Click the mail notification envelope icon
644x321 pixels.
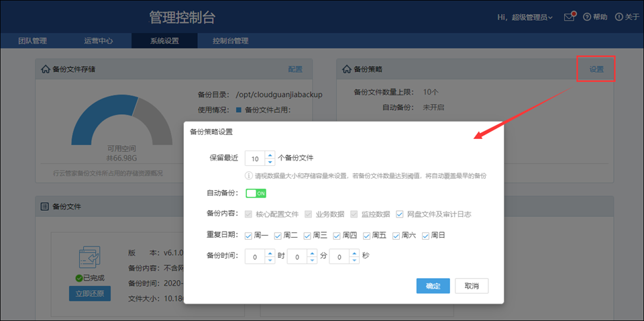(570, 17)
